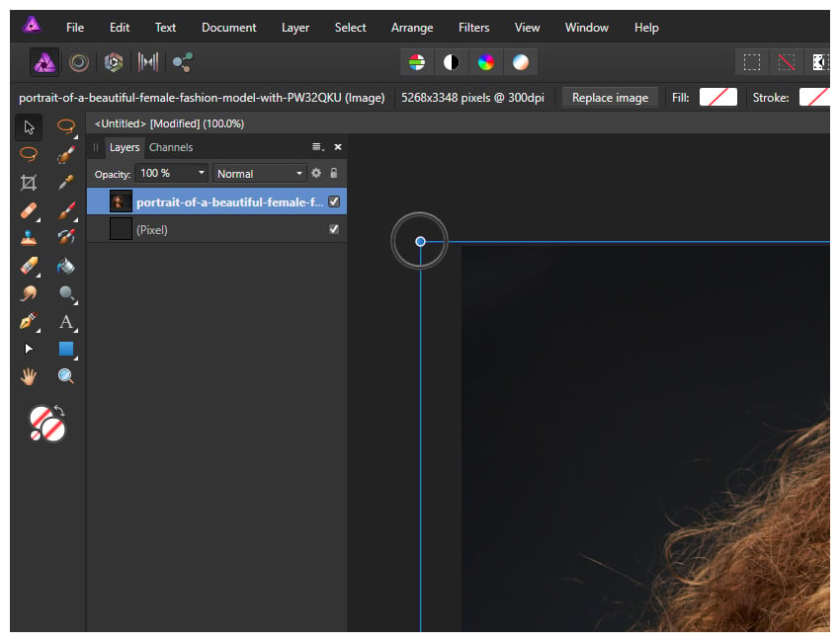Viewport: 840px width, 642px height.
Task: Apply Auto Colours from the toolbar
Action: (x=486, y=62)
